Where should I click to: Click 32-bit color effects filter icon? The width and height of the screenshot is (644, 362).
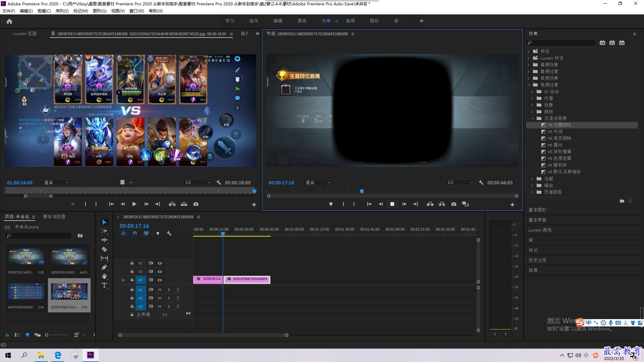pos(612,43)
